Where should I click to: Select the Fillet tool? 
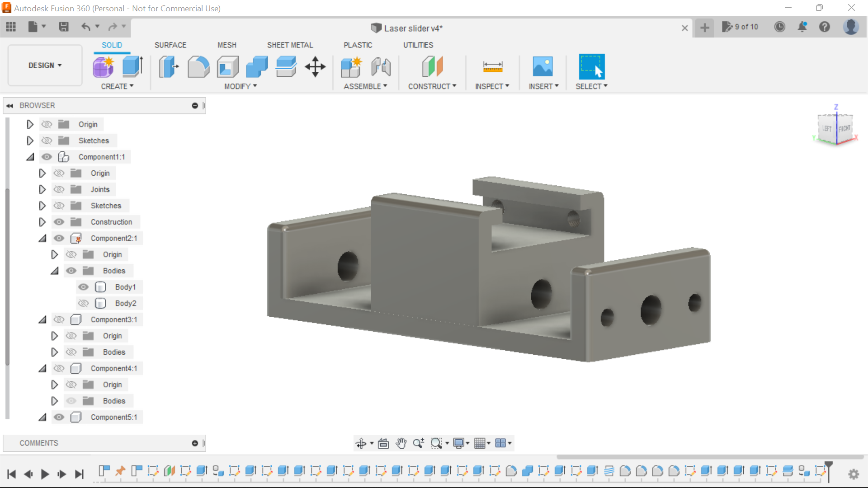[x=198, y=67]
